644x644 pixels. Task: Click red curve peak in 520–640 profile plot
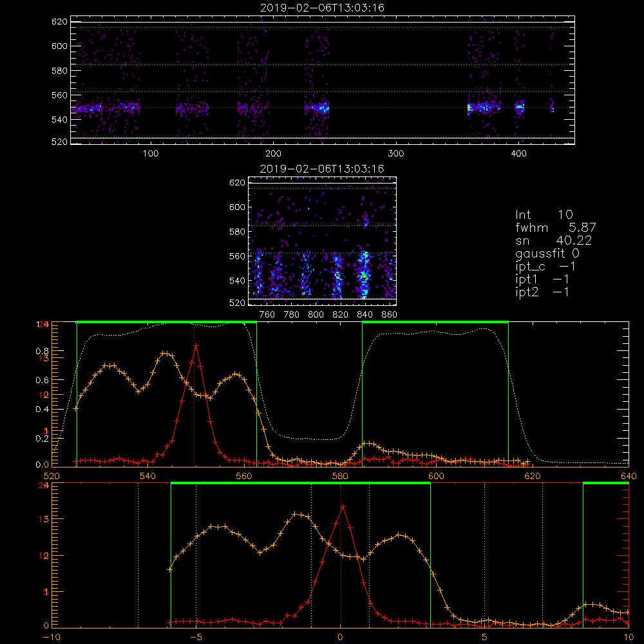click(x=196, y=346)
